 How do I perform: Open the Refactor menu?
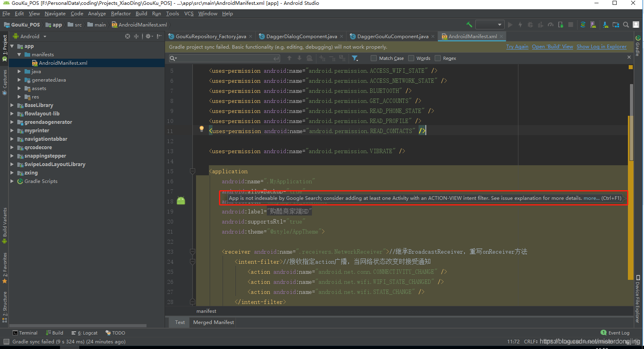pyautogui.click(x=121, y=13)
